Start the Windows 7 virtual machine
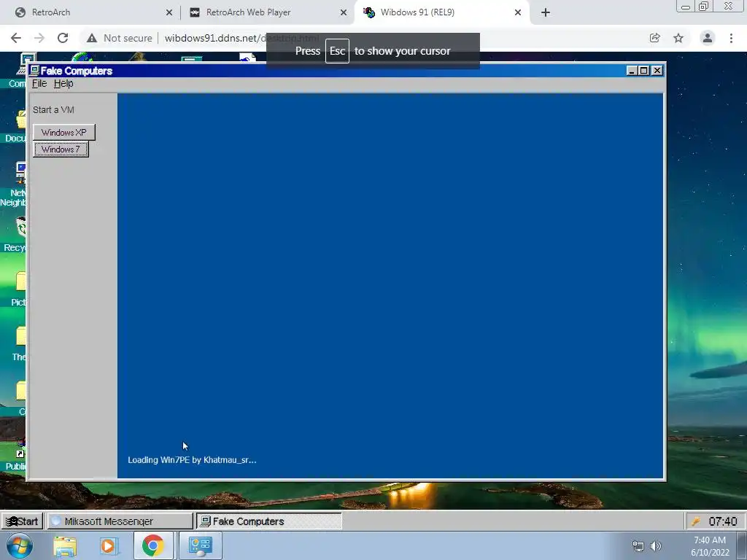Viewport: 747px width, 560px height. tap(61, 149)
